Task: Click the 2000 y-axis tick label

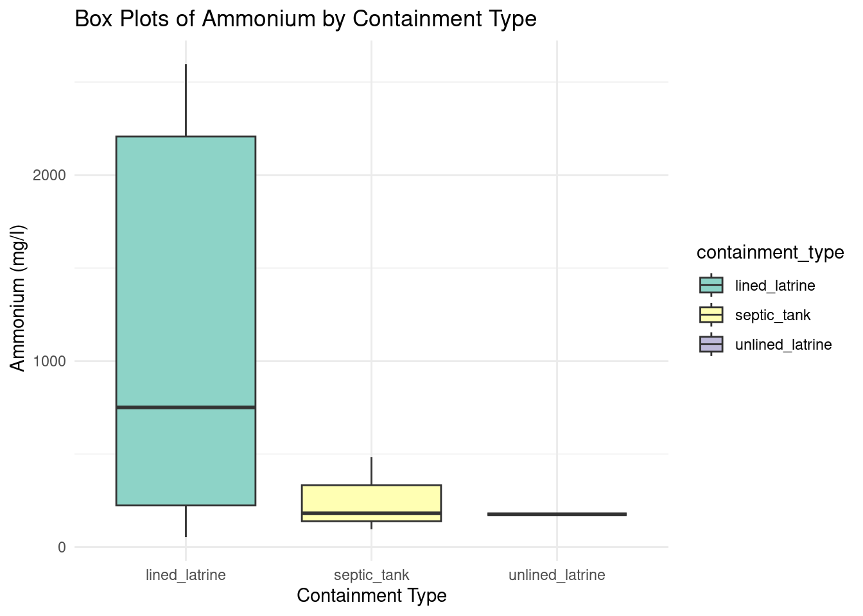Action: (49, 175)
